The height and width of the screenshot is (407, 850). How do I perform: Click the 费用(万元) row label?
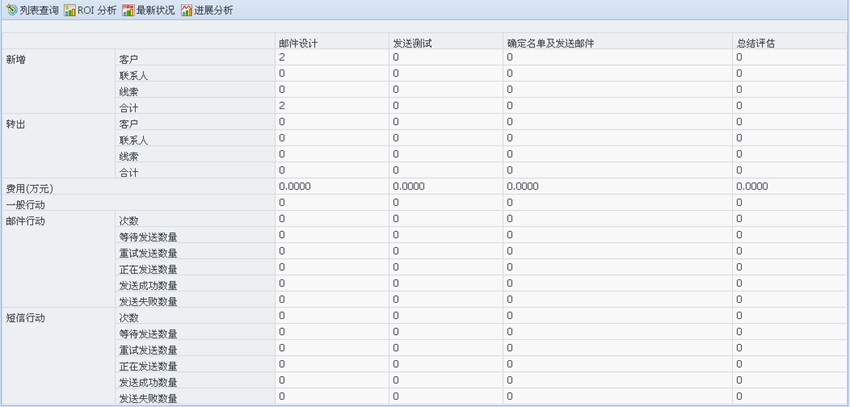[30, 189]
